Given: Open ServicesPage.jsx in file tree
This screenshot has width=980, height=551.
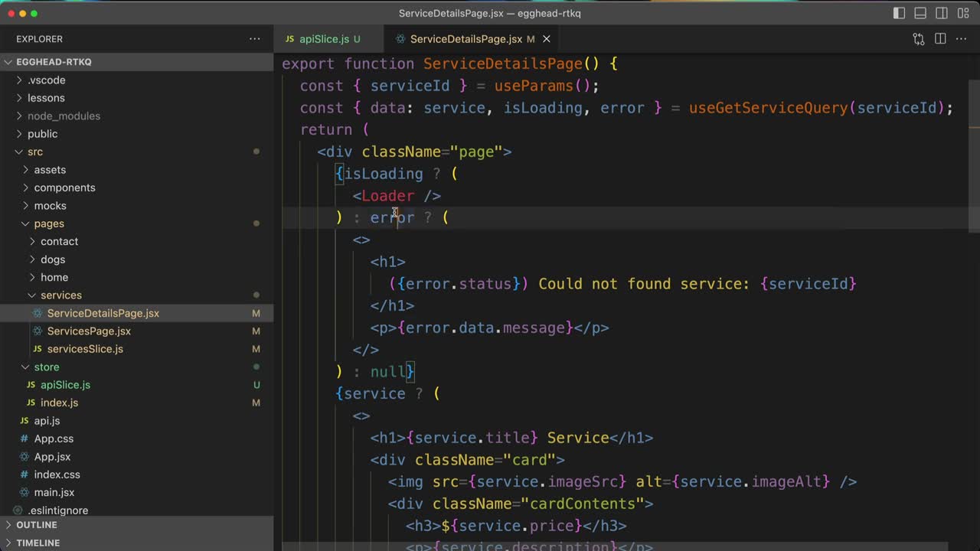Looking at the screenshot, I should [89, 331].
